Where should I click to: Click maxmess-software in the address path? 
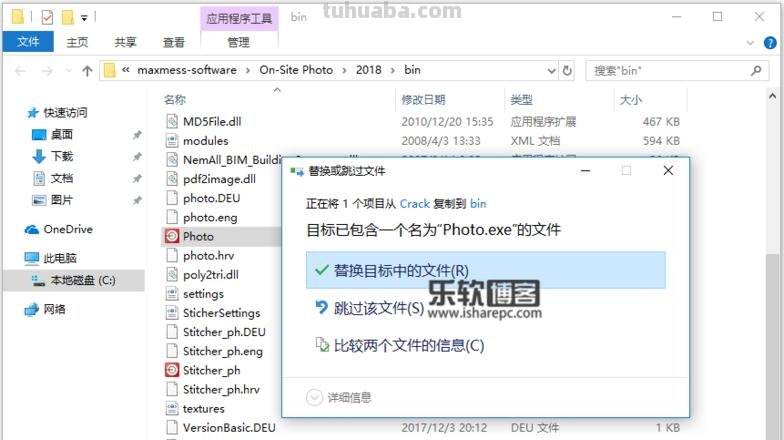[187, 70]
